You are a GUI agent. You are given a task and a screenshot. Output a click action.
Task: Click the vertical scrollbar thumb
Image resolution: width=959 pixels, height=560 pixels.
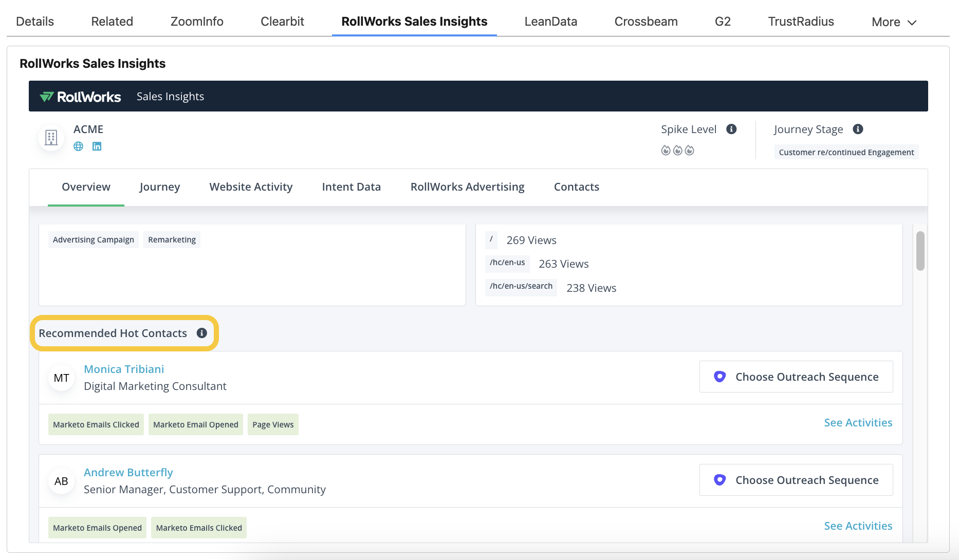coord(920,251)
